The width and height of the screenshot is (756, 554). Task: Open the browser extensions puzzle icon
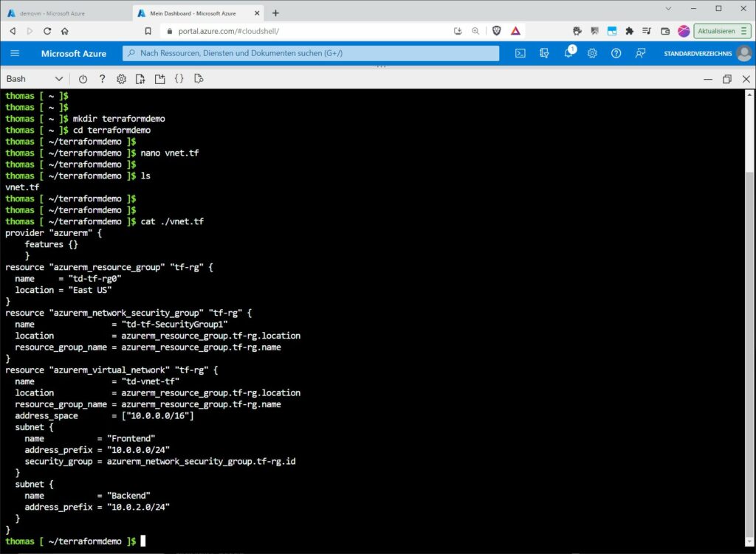click(629, 31)
